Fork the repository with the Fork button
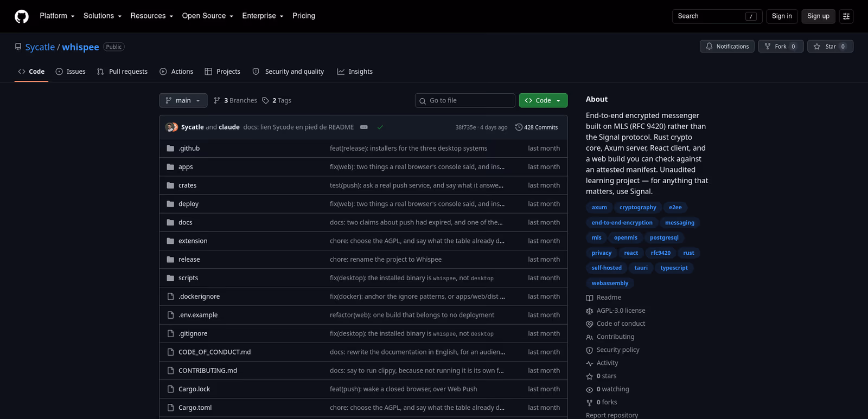 coord(781,47)
